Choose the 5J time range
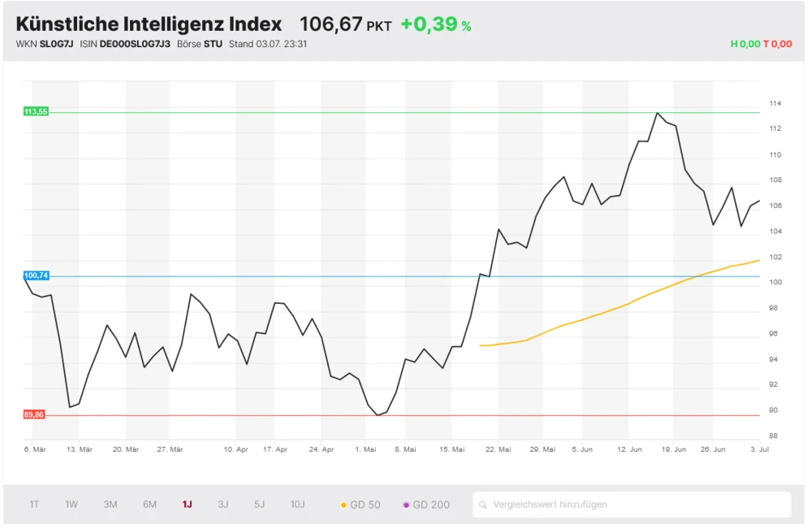Viewport: 812px width, 529px height. pyautogui.click(x=259, y=505)
